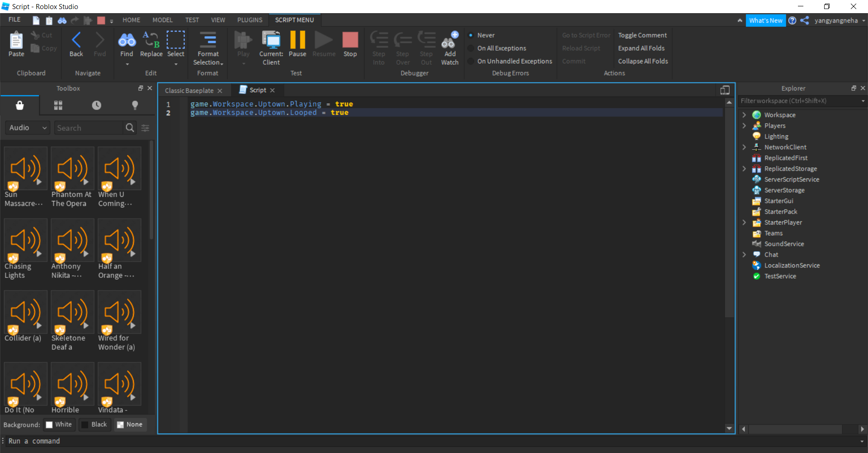Viewport: 868px width, 453px height.
Task: Close the Script tab
Action: (x=273, y=91)
